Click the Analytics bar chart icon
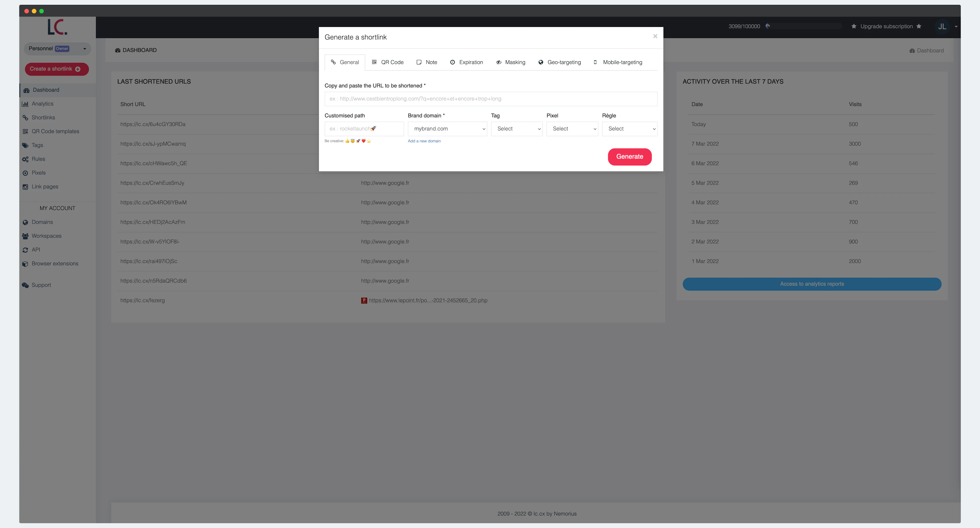The height and width of the screenshot is (528, 980). coord(25,104)
